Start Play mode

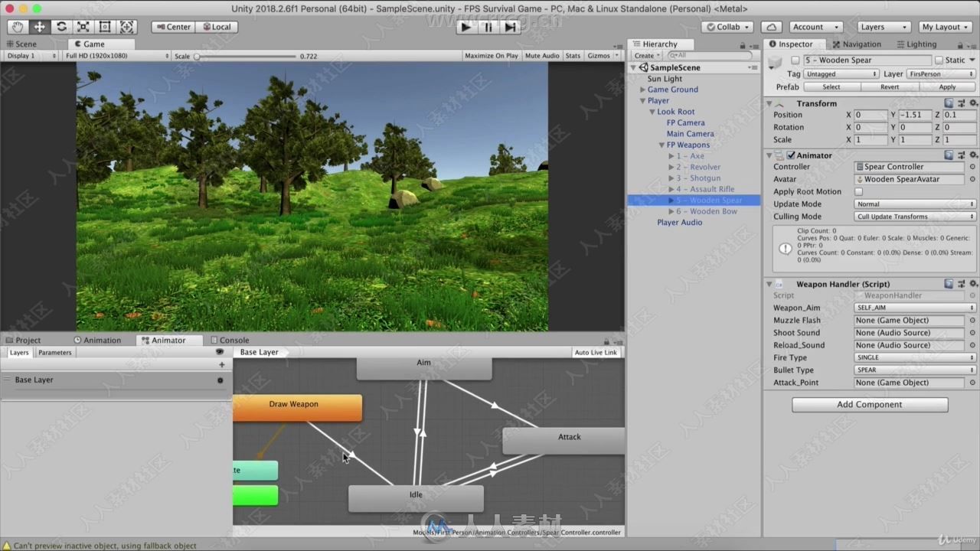click(465, 27)
